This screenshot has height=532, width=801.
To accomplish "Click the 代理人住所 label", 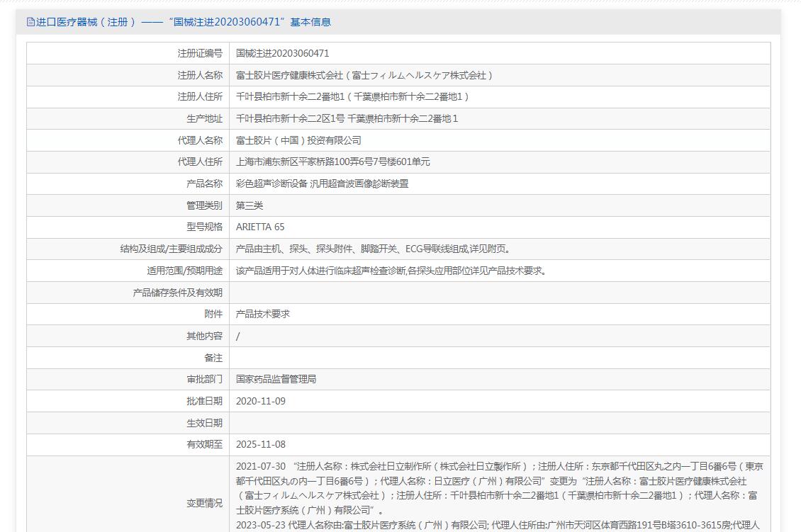I will [x=200, y=162].
